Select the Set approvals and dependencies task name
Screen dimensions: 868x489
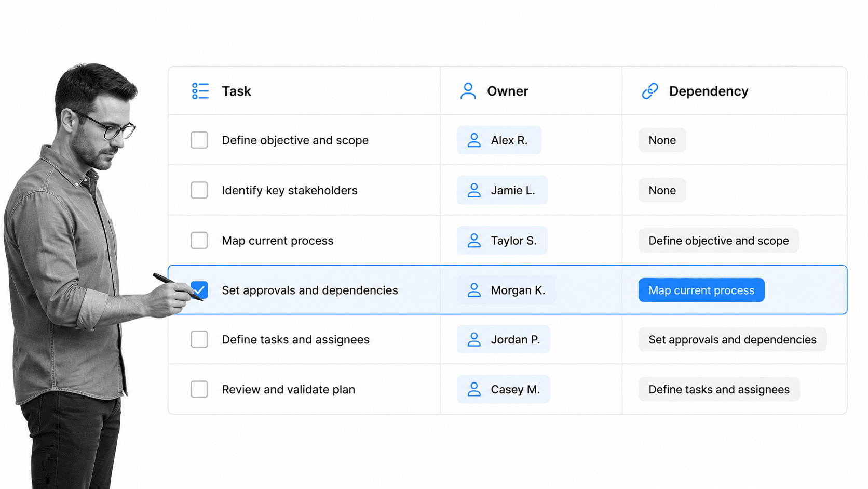click(x=310, y=290)
